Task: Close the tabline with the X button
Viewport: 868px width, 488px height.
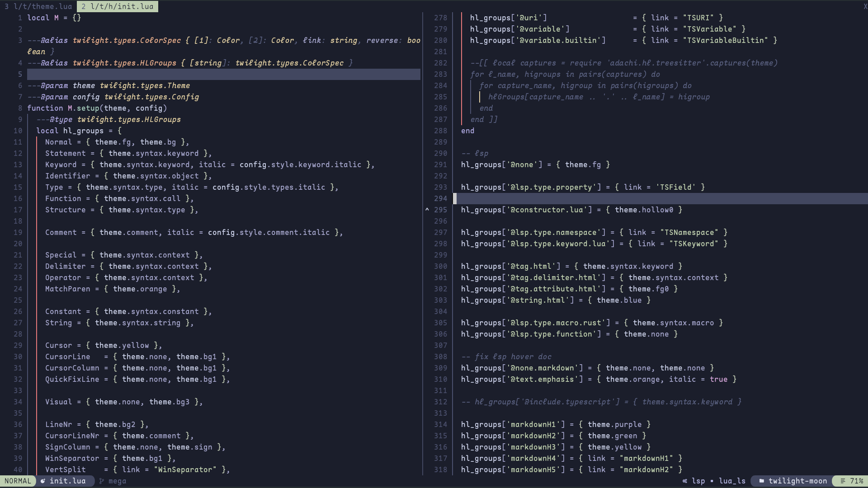Action: (865, 6)
